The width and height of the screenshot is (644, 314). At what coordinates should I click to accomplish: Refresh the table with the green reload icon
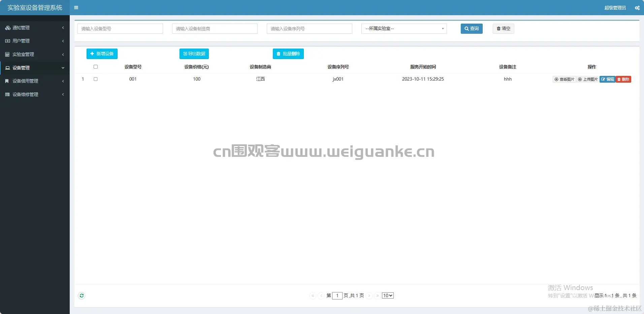pos(82,296)
